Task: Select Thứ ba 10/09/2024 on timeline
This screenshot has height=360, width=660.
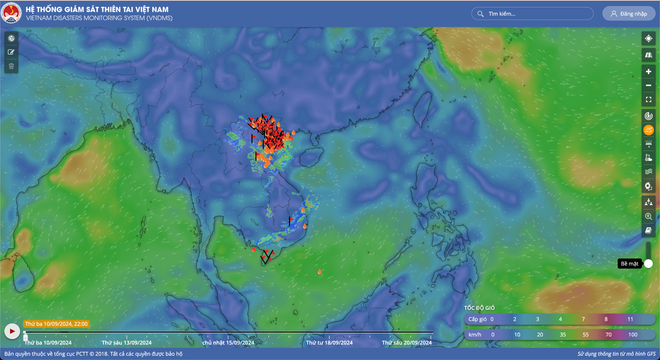Action: pos(48,343)
